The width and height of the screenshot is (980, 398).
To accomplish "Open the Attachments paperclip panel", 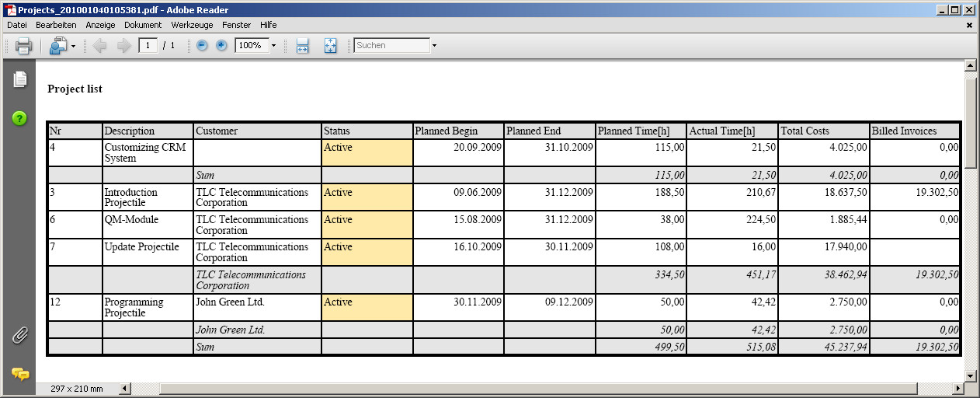I will pyautogui.click(x=20, y=335).
